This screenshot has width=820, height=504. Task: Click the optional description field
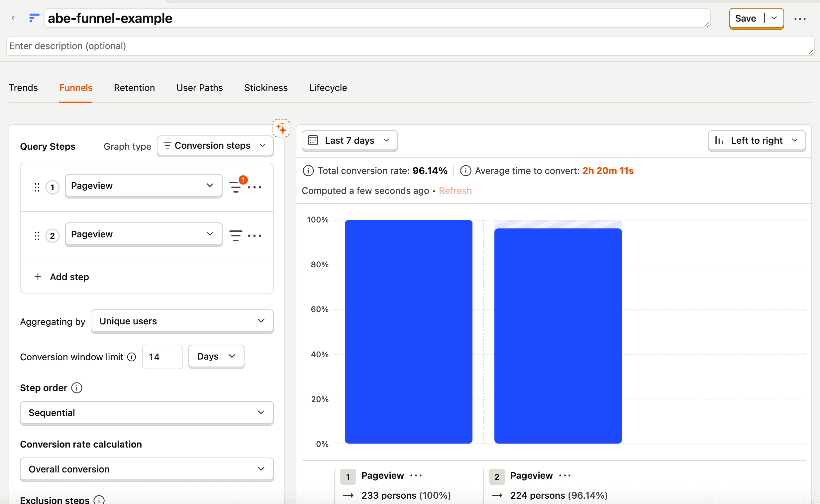(x=133, y=46)
